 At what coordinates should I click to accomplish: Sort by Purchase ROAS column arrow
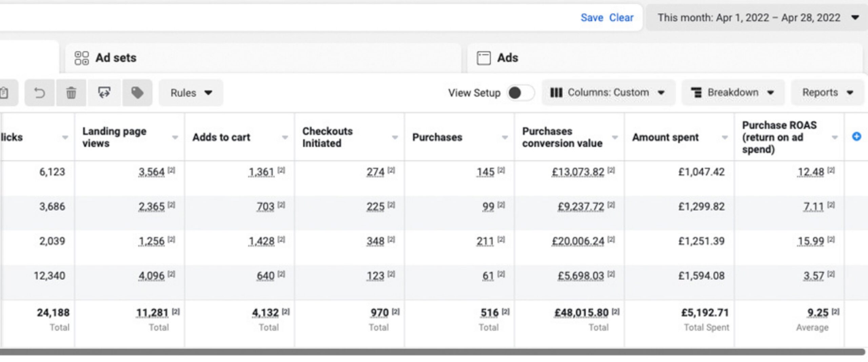(x=834, y=137)
